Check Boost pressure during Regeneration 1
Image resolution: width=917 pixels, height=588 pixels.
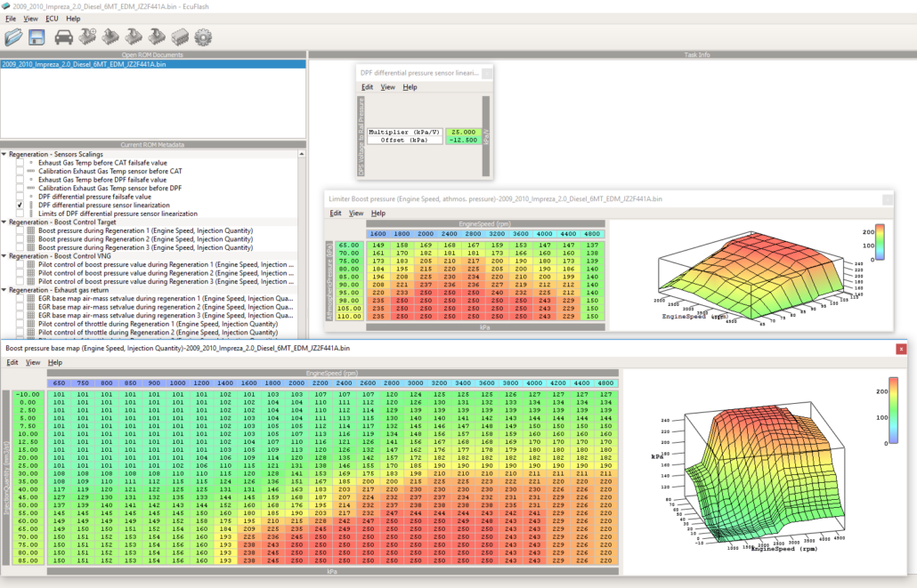point(20,230)
